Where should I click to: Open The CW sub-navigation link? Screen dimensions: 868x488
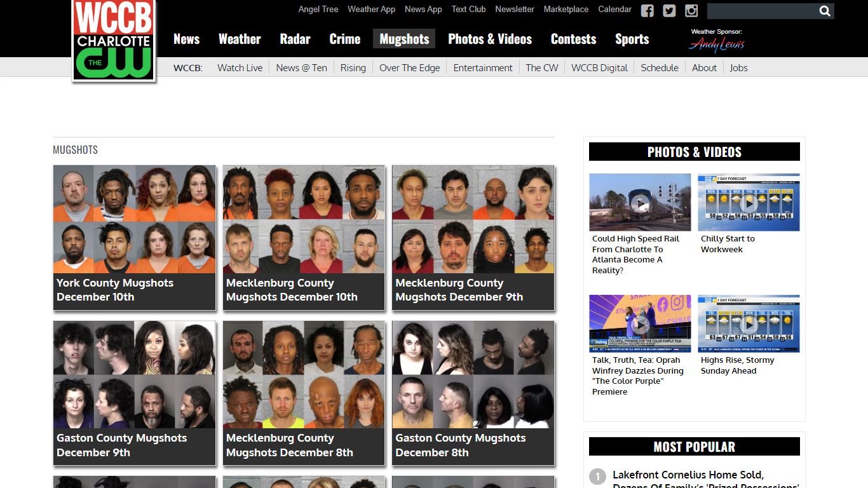tap(541, 67)
